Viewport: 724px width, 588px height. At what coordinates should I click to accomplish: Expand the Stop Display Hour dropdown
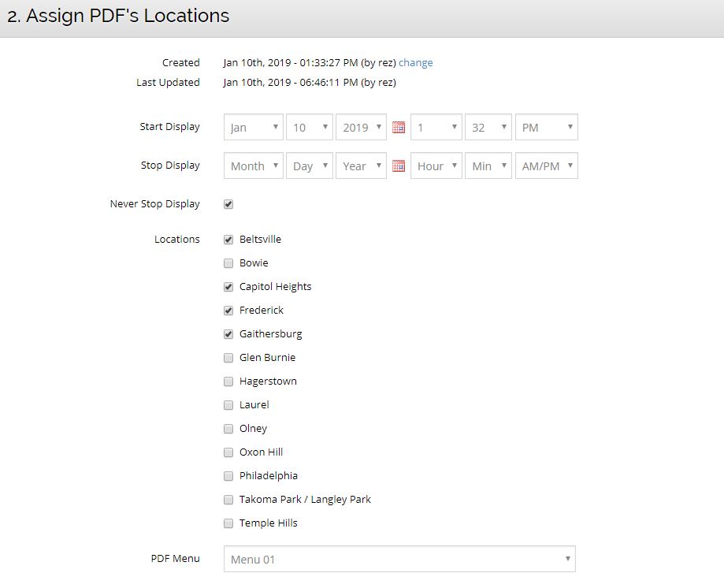(436, 166)
